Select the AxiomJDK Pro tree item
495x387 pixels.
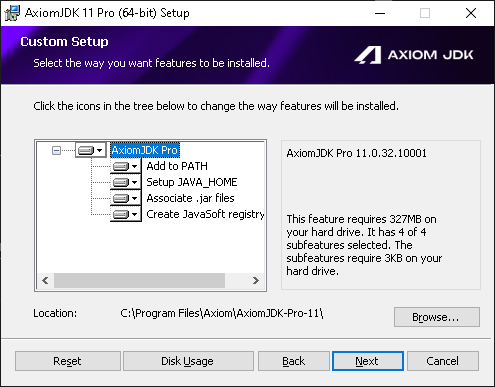click(145, 150)
